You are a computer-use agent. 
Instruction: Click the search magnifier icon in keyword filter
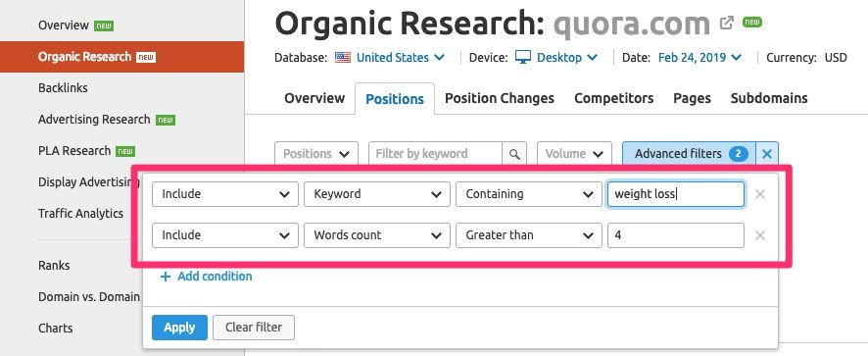tap(514, 154)
